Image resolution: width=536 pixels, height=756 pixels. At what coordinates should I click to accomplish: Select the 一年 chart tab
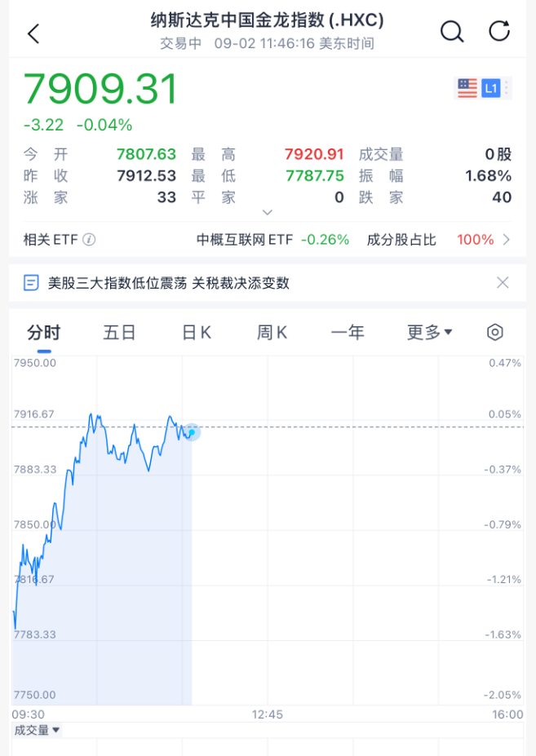pyautogui.click(x=348, y=333)
